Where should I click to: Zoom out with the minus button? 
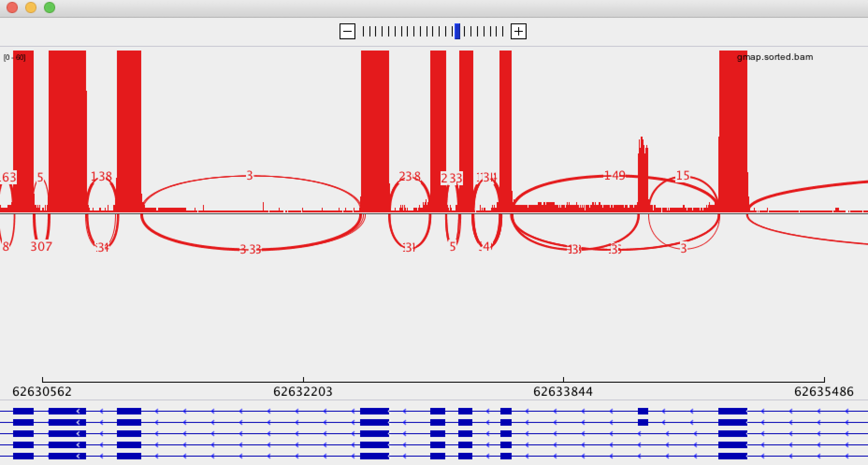347,31
